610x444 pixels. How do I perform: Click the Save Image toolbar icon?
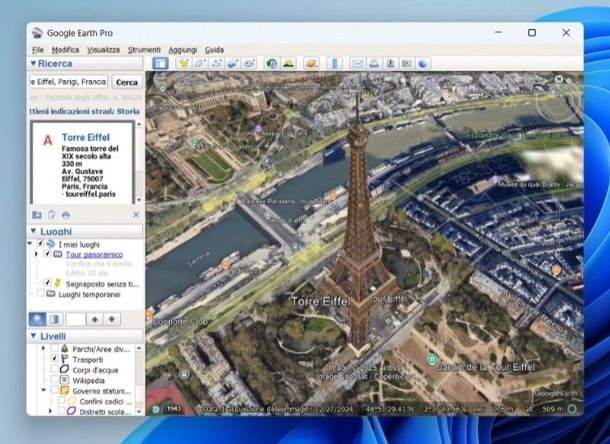coord(390,63)
